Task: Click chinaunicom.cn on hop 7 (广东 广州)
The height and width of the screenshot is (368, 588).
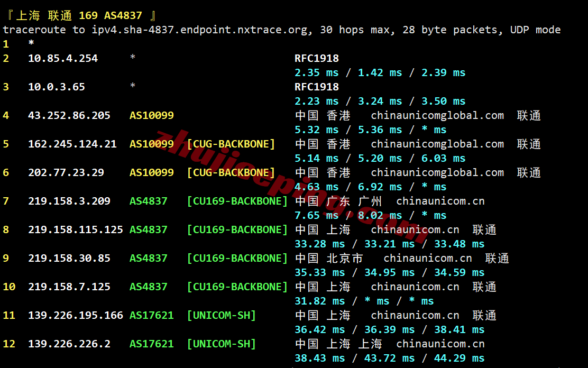Action: click(440, 201)
